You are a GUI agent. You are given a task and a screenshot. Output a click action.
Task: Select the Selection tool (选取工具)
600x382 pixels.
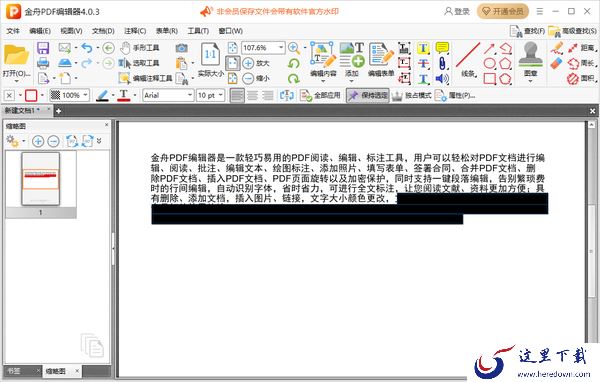(x=139, y=63)
